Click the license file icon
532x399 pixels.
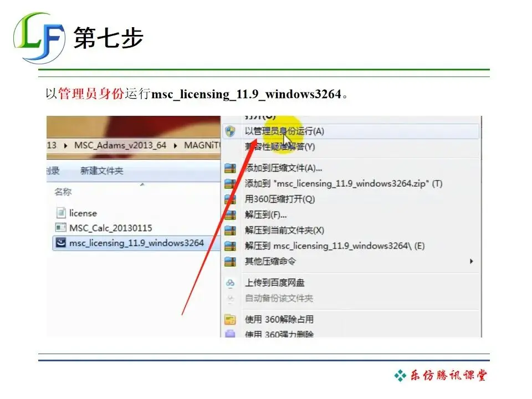tap(61, 213)
